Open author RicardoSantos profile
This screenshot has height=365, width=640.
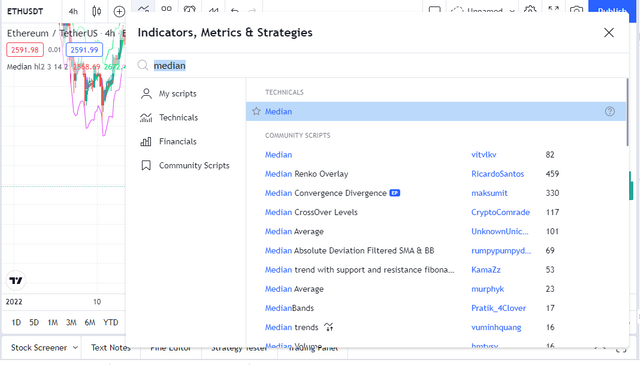[x=498, y=174]
